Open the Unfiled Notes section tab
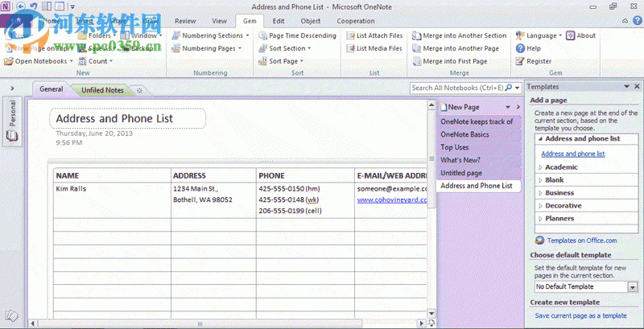The height and width of the screenshot is (329, 644). click(102, 90)
